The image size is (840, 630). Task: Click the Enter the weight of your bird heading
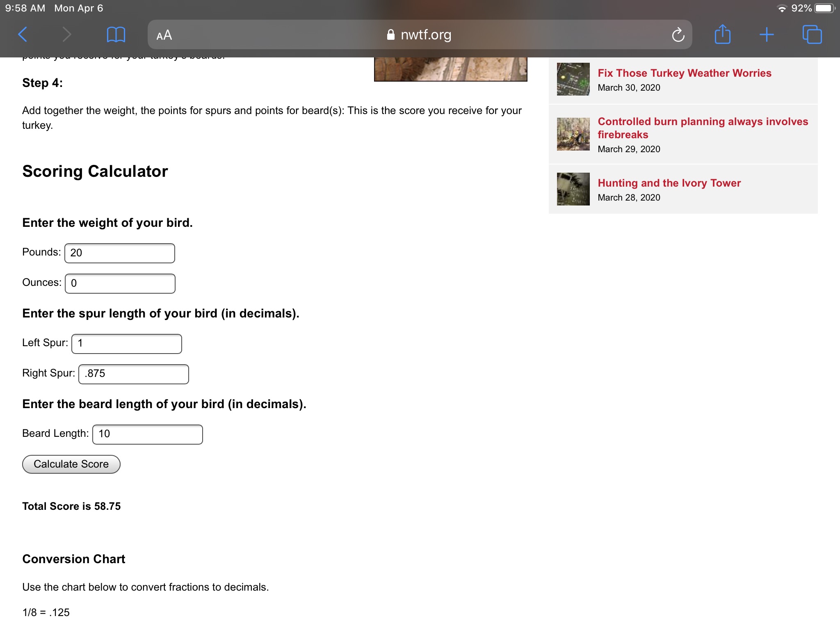pos(107,223)
